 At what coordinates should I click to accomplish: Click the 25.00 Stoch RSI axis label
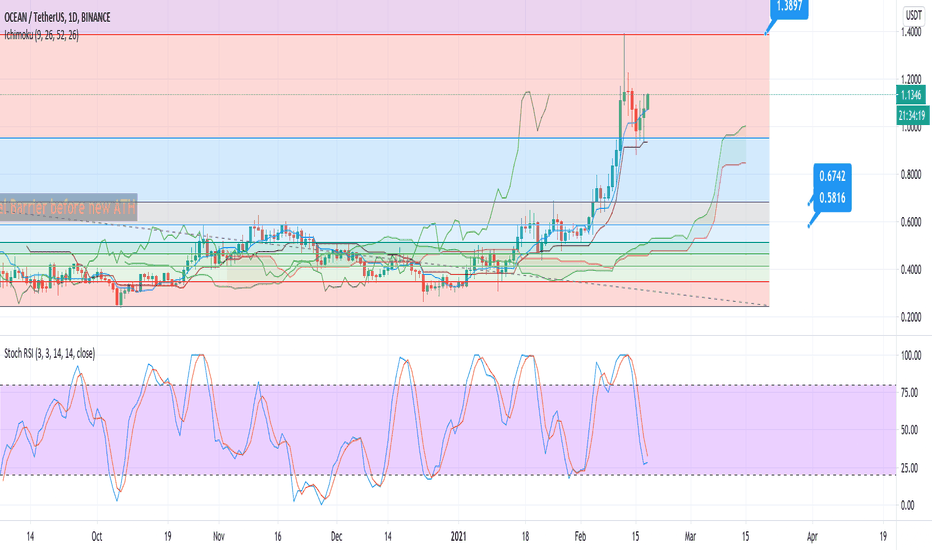click(911, 468)
